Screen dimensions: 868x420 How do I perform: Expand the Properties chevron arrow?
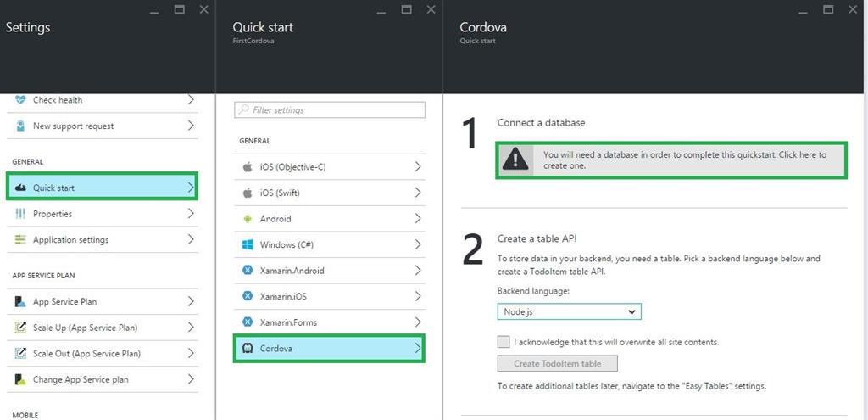pyautogui.click(x=191, y=214)
